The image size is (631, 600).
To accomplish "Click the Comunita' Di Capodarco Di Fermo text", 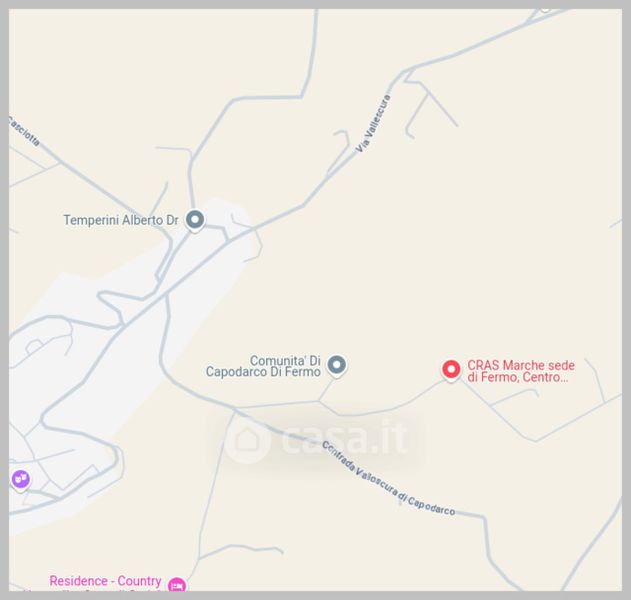I will [263, 366].
